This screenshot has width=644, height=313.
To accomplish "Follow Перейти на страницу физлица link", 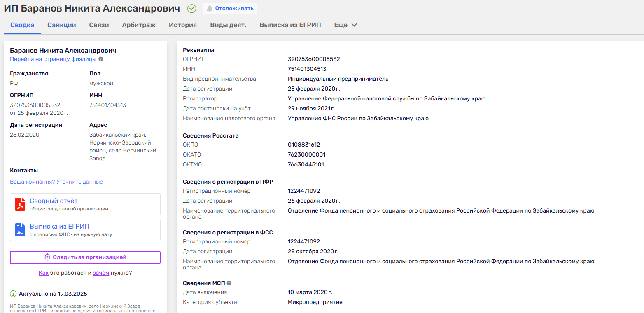I will coord(53,59).
